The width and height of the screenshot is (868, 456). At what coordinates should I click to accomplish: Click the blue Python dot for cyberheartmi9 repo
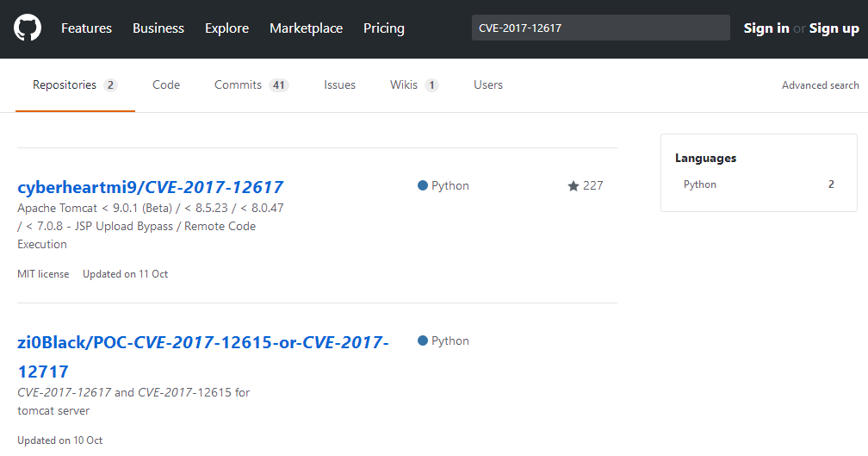(x=423, y=185)
